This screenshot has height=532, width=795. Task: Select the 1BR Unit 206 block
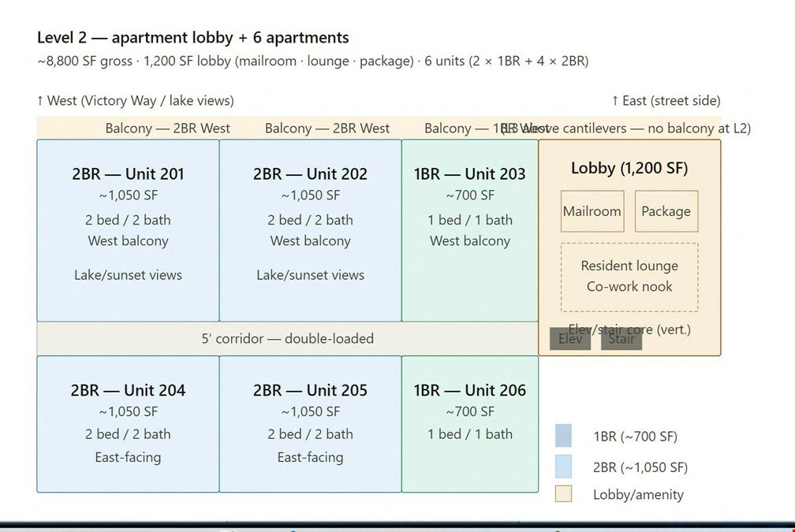470,424
